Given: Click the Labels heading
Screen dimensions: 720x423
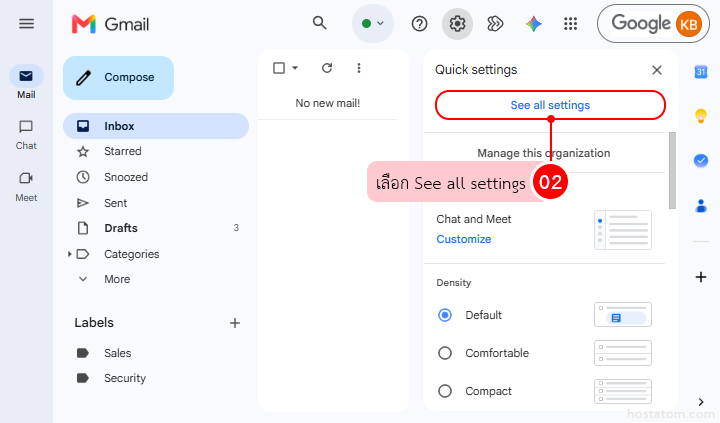Looking at the screenshot, I should (x=94, y=323).
